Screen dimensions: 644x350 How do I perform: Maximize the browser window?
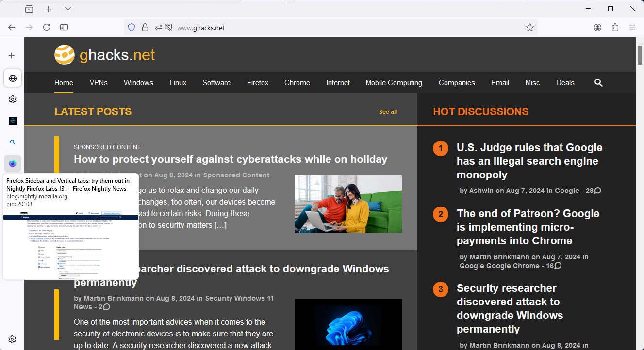click(611, 9)
